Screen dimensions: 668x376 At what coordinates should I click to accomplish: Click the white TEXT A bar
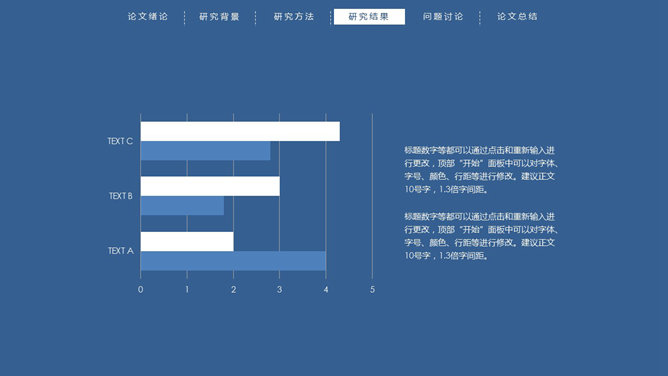click(187, 241)
